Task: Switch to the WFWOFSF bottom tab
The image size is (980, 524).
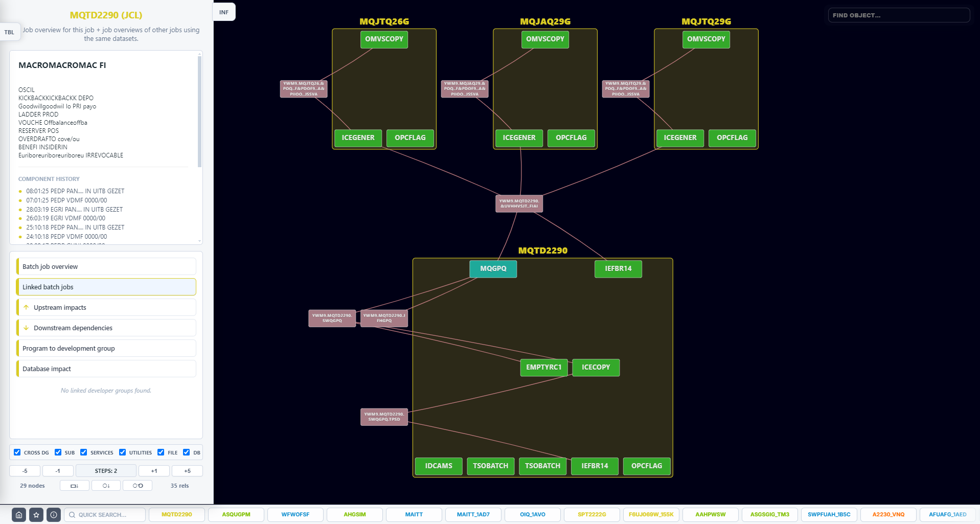Action: (x=295, y=515)
